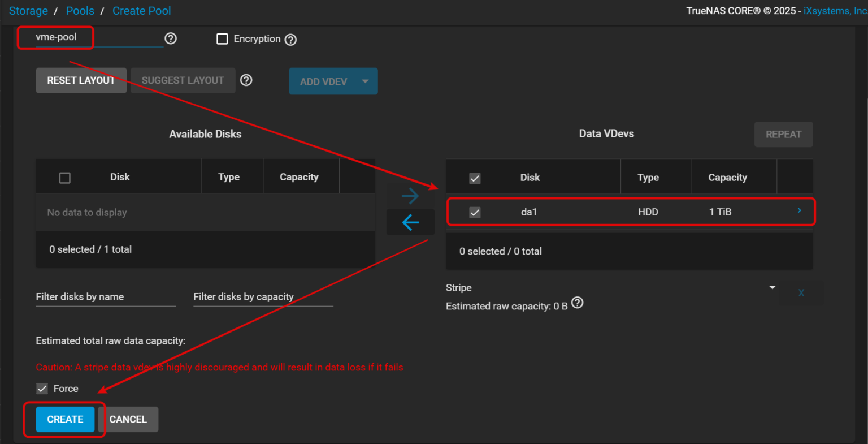Enable the Encryption checkbox
The height and width of the screenshot is (444, 868).
tap(223, 39)
